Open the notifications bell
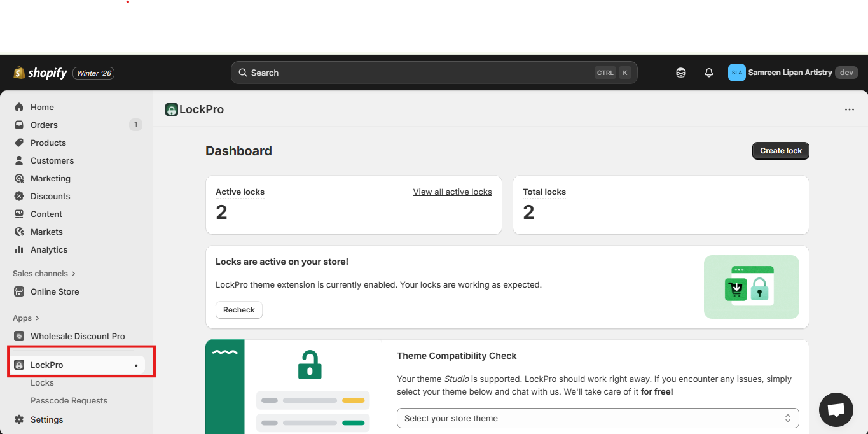The width and height of the screenshot is (868, 434). [709, 73]
